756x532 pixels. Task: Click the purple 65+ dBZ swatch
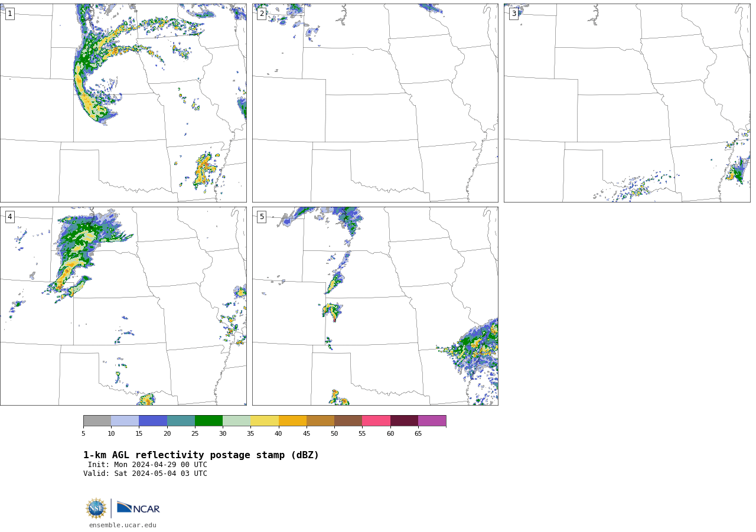pyautogui.click(x=432, y=421)
